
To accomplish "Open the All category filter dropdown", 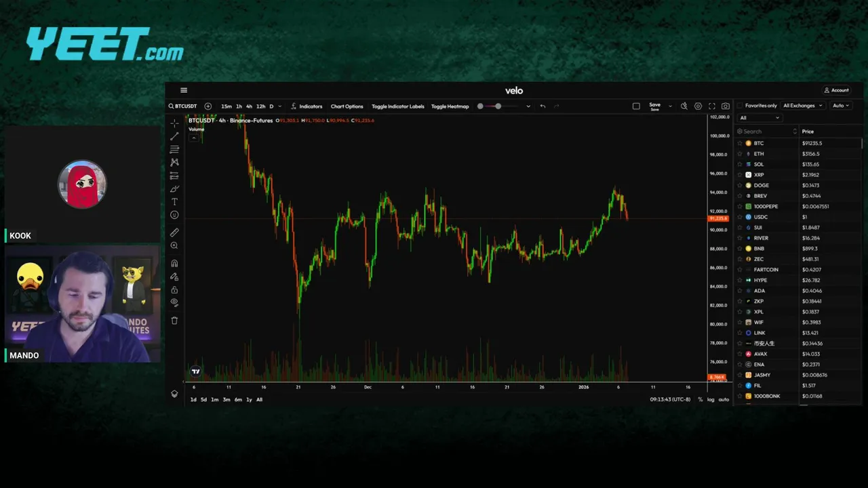I will 759,118.
